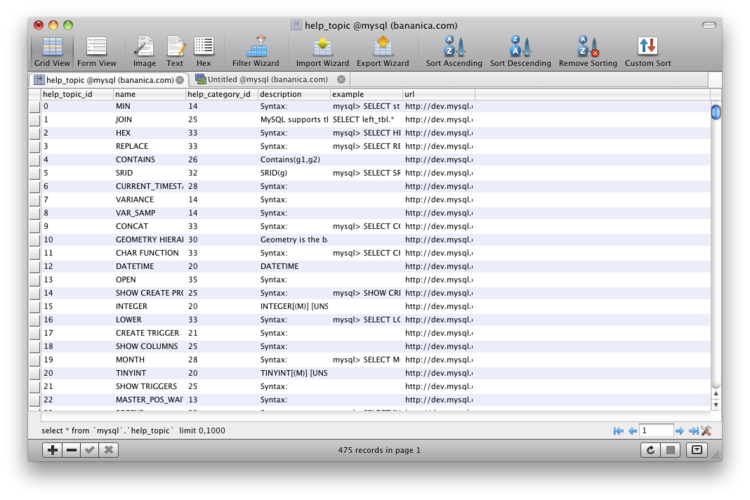Image resolution: width=750 pixels, height=500 pixels.
Task: Close the Untitled tab
Action: tap(341, 79)
